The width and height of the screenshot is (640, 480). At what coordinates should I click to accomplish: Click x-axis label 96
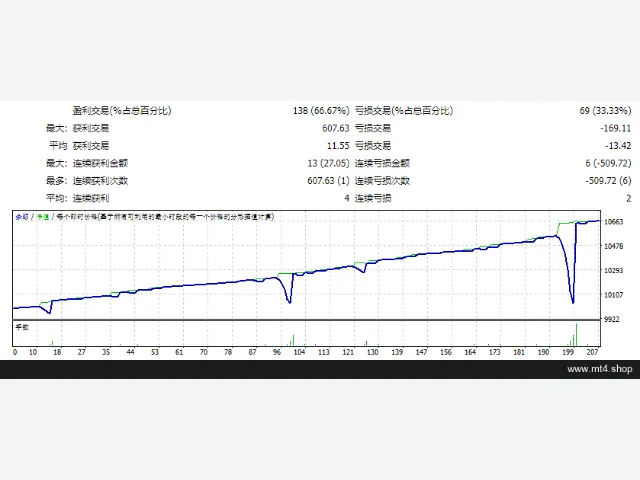point(277,352)
